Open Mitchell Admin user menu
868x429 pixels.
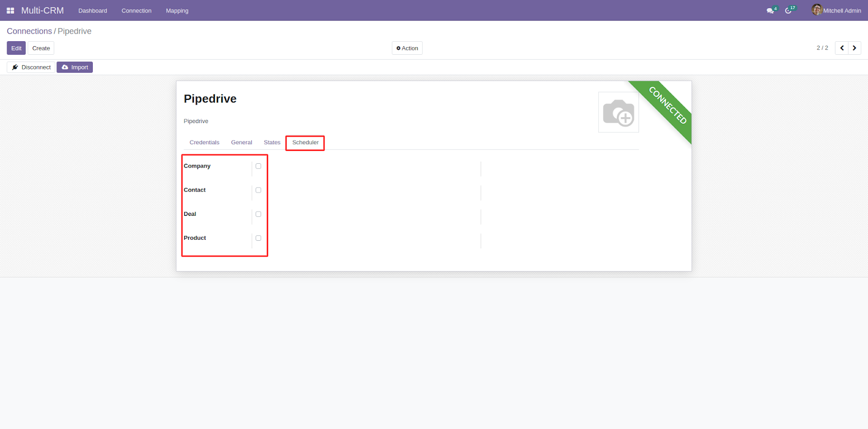836,10
